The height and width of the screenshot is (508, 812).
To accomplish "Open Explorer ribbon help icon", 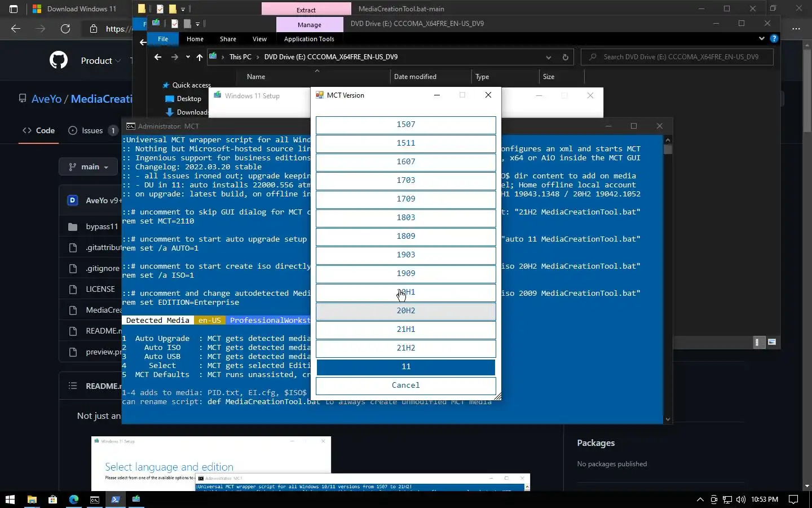I will (x=774, y=39).
